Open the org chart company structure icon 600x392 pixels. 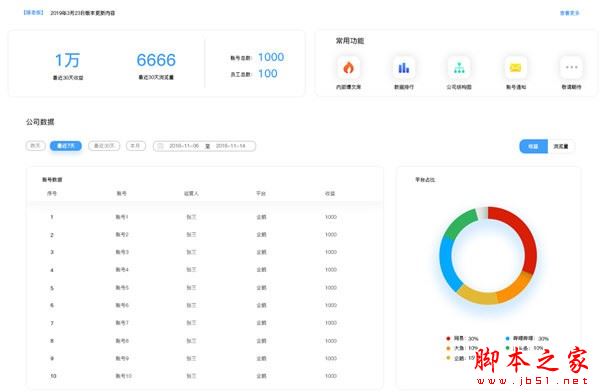coord(459,68)
